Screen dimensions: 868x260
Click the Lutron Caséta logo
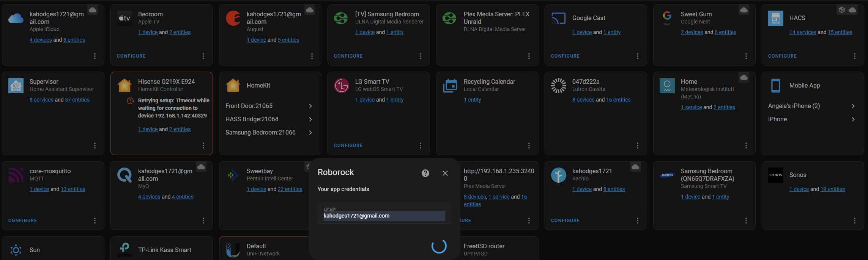tap(559, 86)
